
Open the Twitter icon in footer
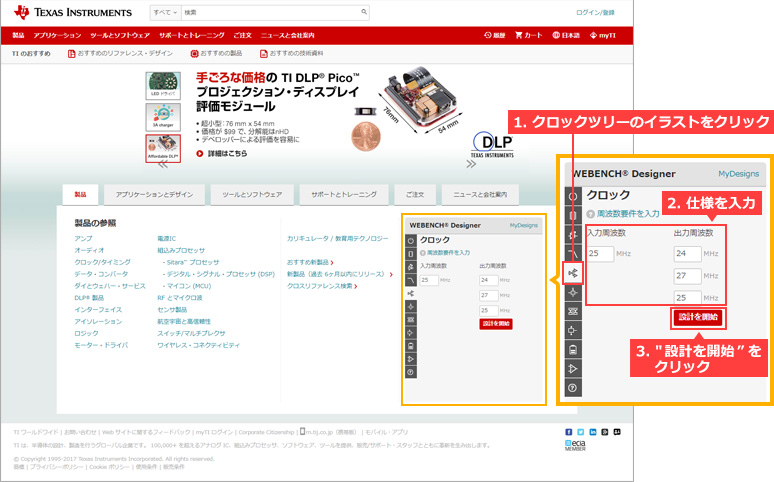pyautogui.click(x=580, y=432)
